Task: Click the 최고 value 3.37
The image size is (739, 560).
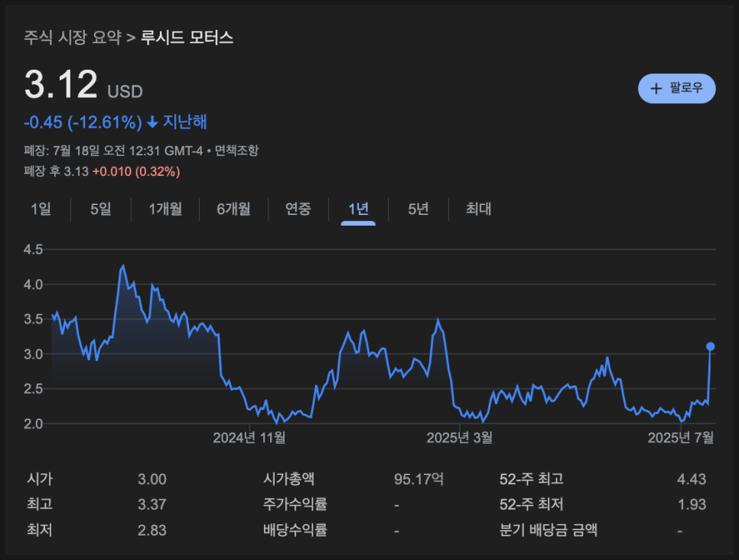Action: (x=151, y=504)
